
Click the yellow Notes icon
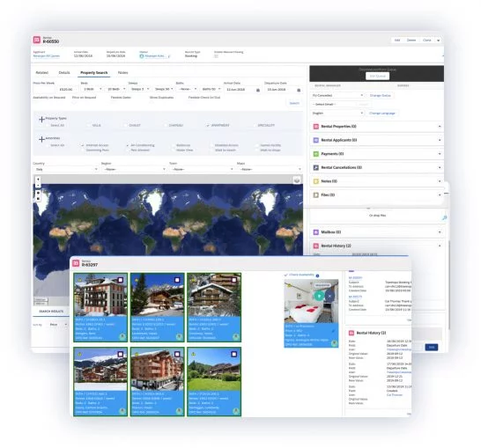(x=315, y=181)
